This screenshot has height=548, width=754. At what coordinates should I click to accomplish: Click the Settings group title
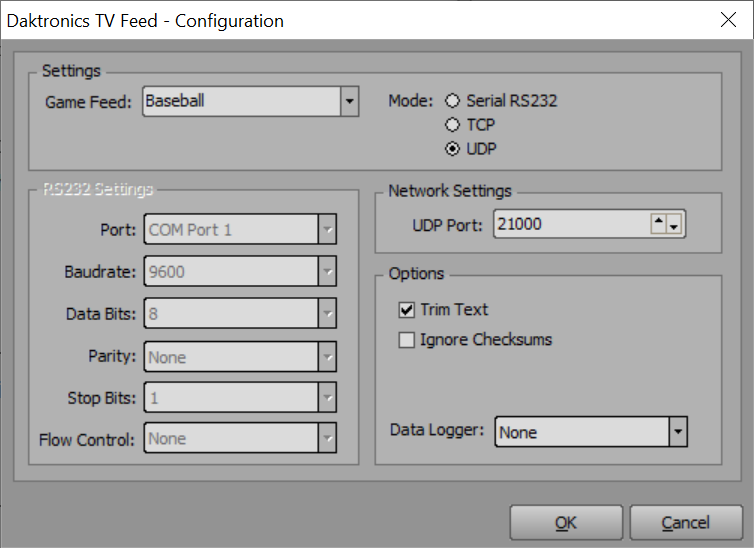[71, 71]
